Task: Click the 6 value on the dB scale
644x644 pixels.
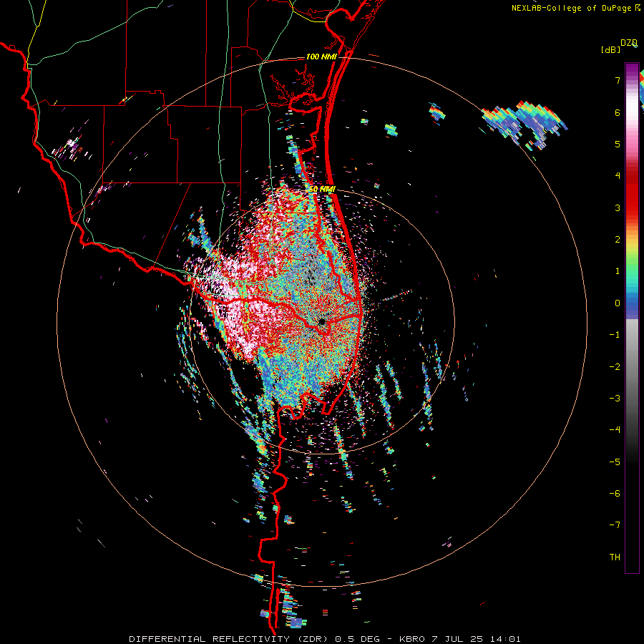Action: point(618,112)
